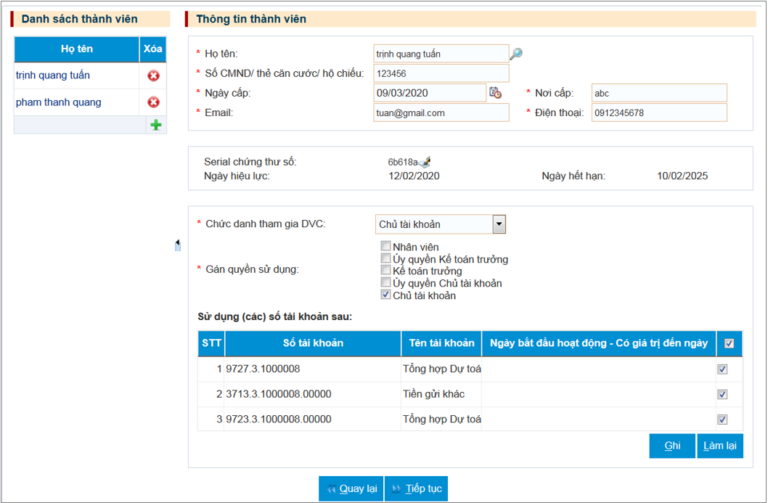
Task: Click the Xóa column header
Action: pos(153,49)
